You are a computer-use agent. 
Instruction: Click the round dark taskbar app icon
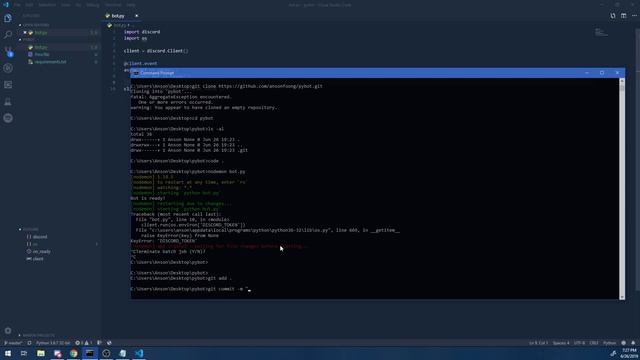tap(106, 353)
